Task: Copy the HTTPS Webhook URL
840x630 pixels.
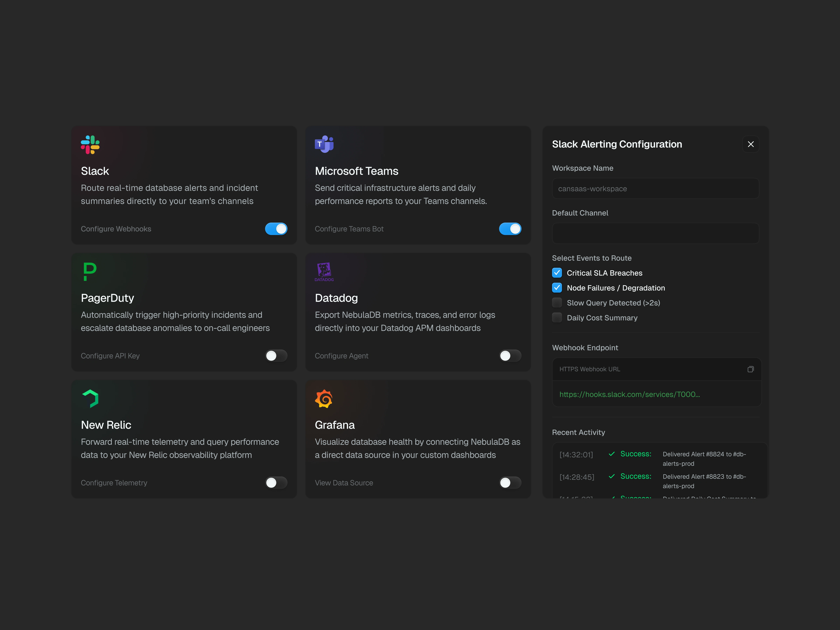Action: [750, 369]
